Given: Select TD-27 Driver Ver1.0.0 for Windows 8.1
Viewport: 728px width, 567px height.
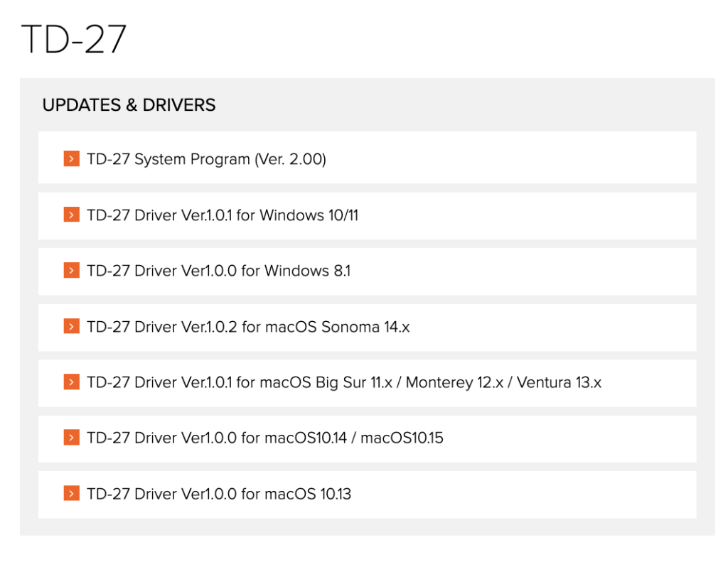Looking at the screenshot, I should [x=219, y=271].
